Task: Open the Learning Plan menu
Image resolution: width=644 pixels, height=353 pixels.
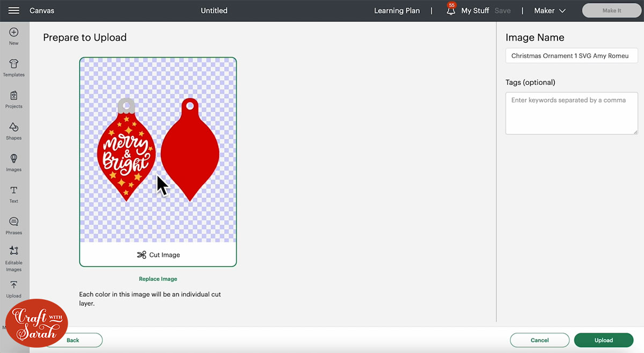Action: tap(397, 11)
